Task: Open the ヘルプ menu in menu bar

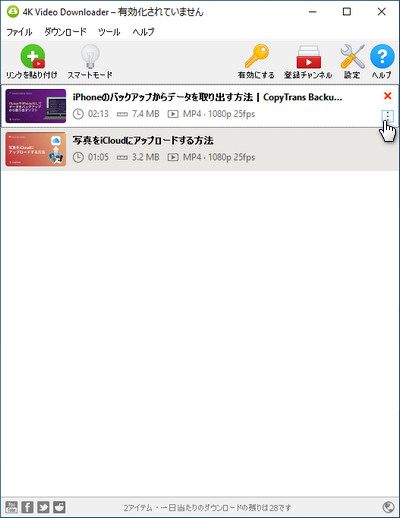Action: [x=143, y=32]
